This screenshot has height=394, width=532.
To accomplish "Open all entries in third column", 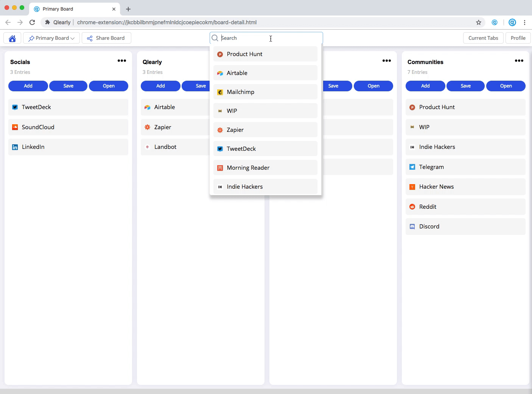I will pyautogui.click(x=373, y=86).
